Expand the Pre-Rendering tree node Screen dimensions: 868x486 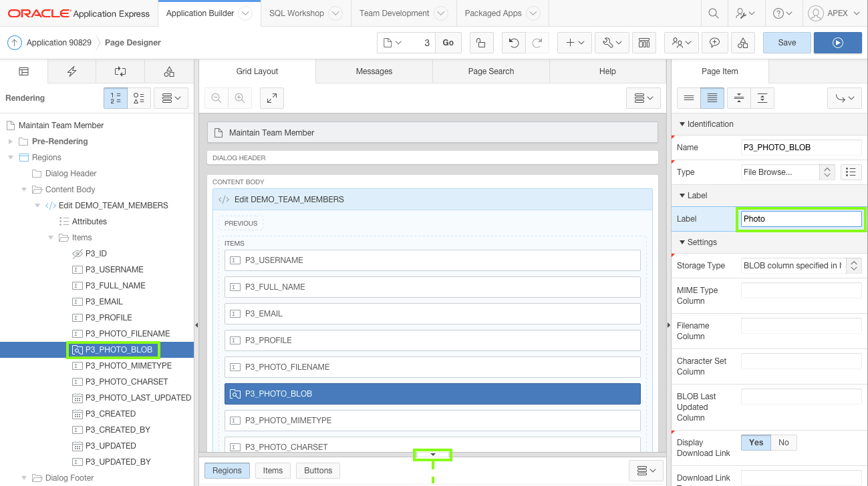pos(11,142)
